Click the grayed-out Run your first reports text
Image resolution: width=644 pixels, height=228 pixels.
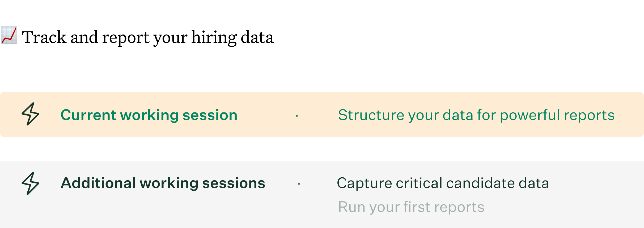pos(411,207)
